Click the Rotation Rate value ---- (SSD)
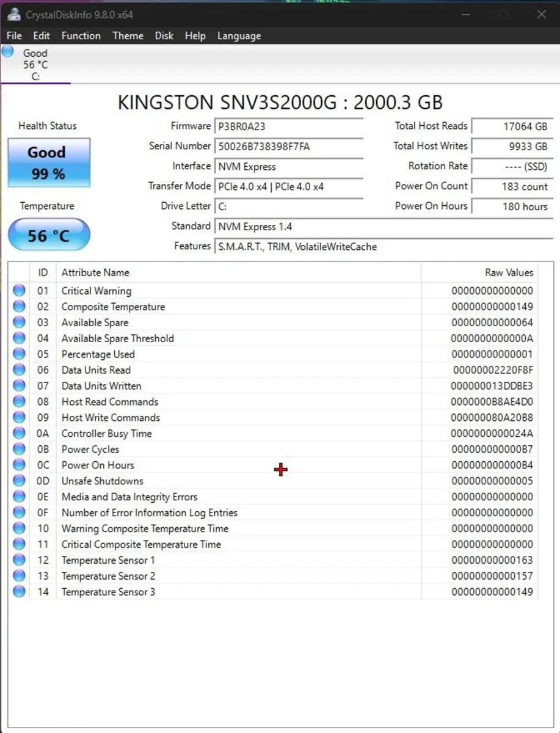Viewport: 560px width, 733px height. (512, 167)
